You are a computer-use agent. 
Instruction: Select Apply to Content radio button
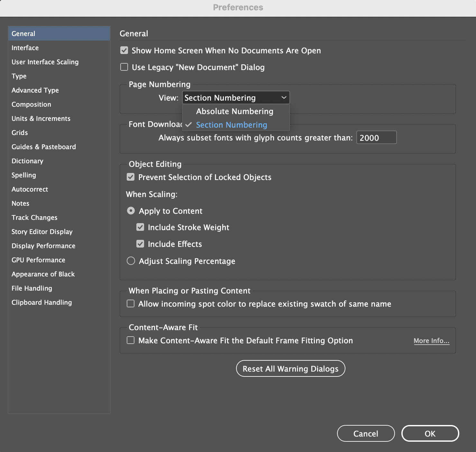point(131,211)
